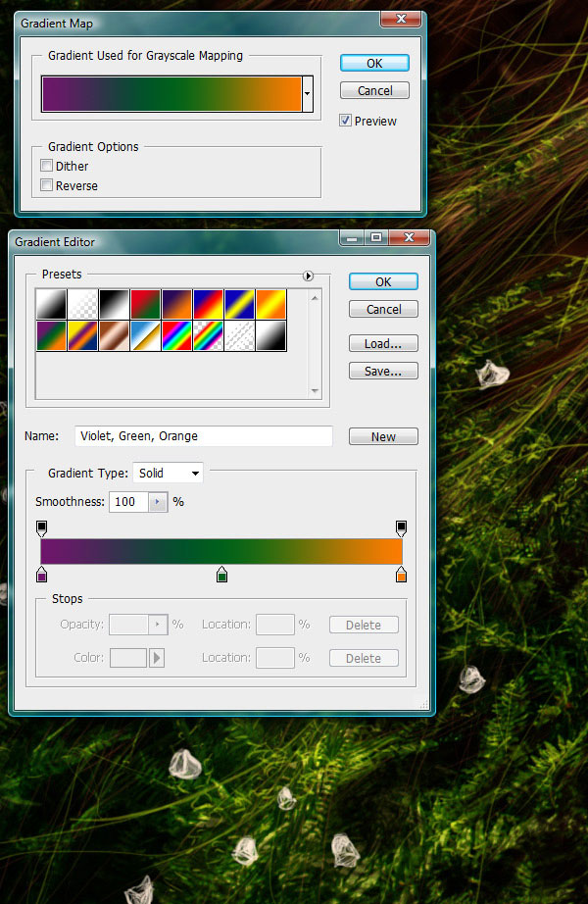Open the Presets flyout menu arrow
588x904 pixels.
(x=309, y=276)
